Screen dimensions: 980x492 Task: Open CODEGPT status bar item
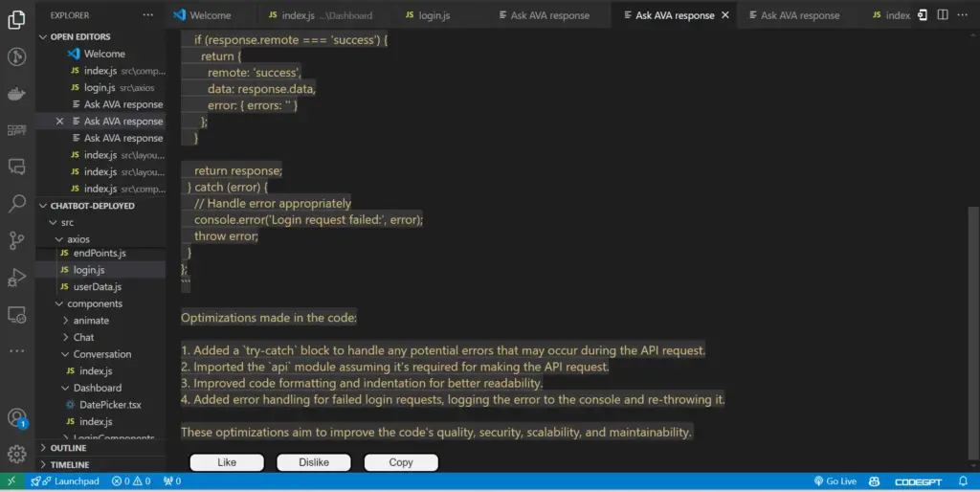[918, 482]
